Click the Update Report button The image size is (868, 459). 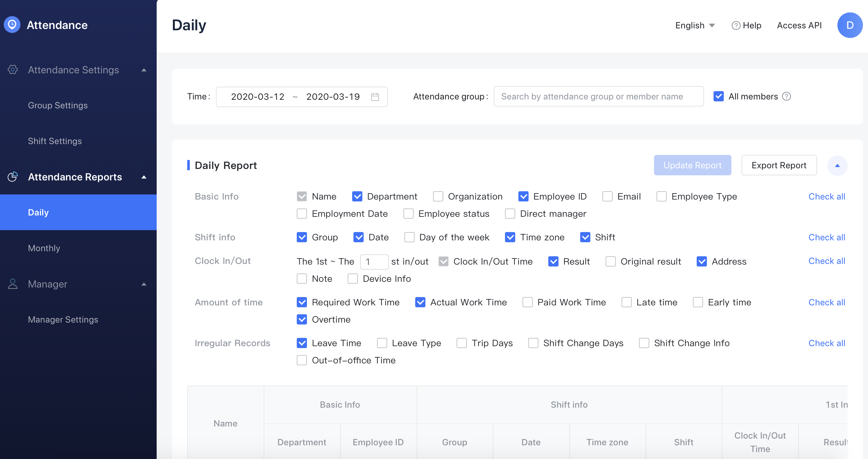pyautogui.click(x=692, y=165)
